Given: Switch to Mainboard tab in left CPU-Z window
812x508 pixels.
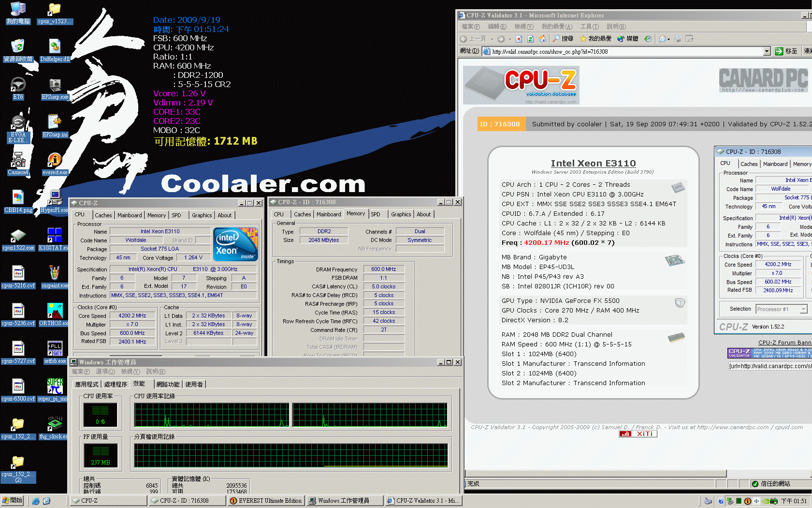Looking at the screenshot, I should pos(130,215).
